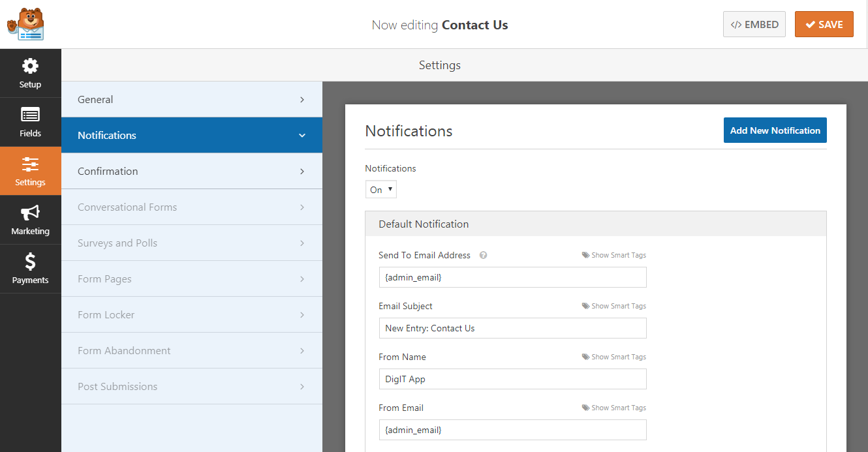Select the Settings sliders icon
This screenshot has height=452, width=868.
tap(30, 164)
